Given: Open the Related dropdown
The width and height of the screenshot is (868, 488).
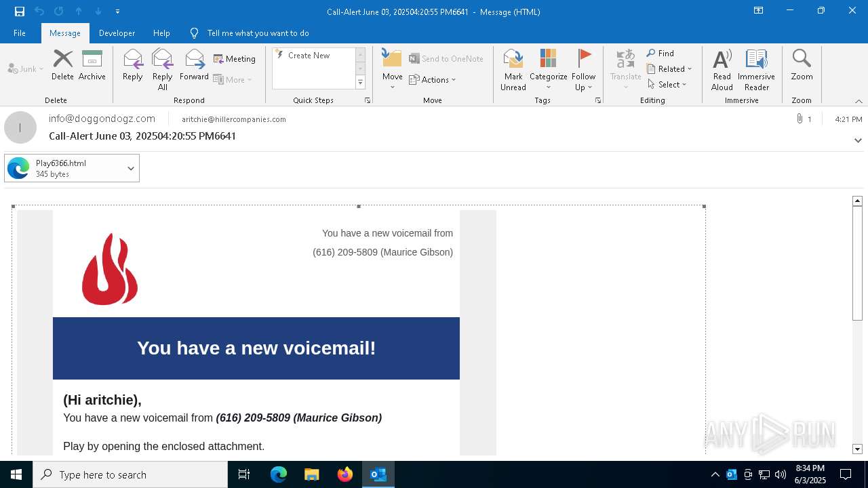Looking at the screenshot, I should tap(669, 69).
